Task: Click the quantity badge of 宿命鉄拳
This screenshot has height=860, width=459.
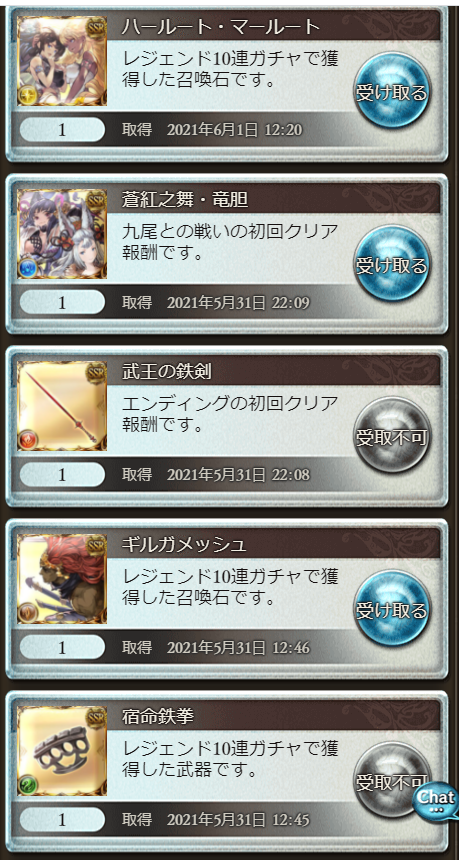Action: click(62, 819)
